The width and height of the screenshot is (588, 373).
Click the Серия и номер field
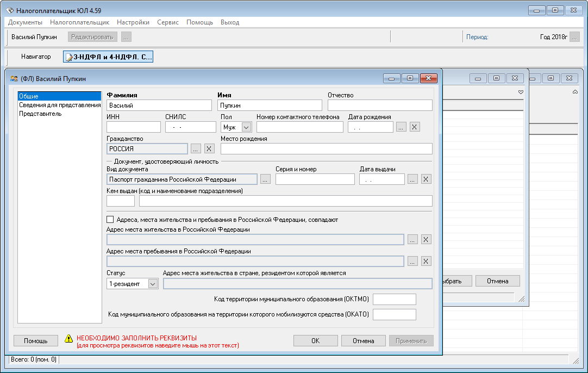coord(315,179)
